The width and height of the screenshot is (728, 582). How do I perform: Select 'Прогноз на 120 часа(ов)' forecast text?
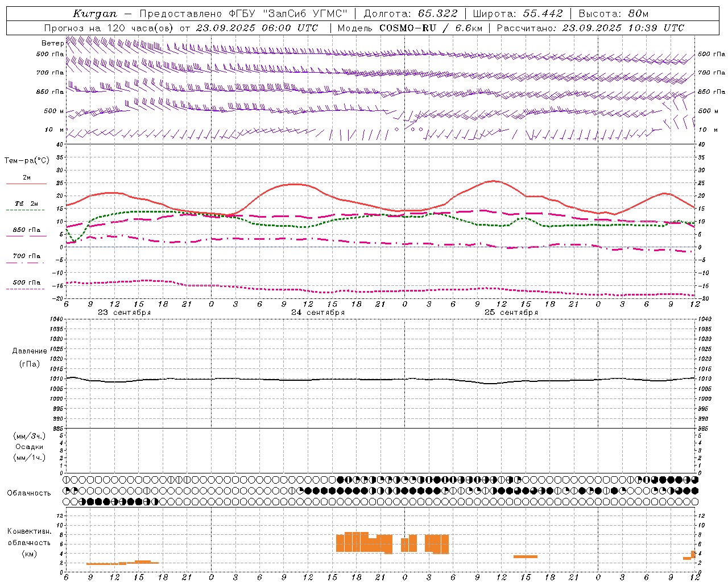[x=109, y=28]
